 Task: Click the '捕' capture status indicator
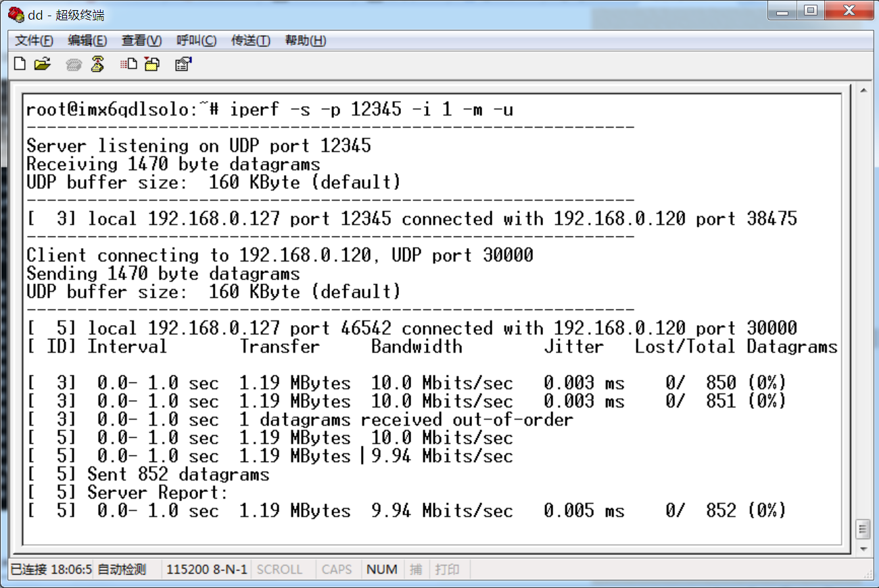click(x=416, y=570)
